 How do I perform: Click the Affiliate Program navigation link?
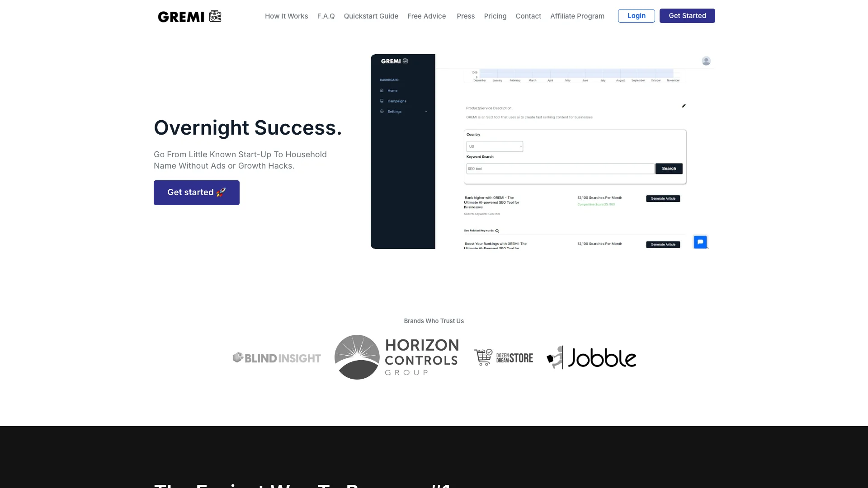(577, 16)
